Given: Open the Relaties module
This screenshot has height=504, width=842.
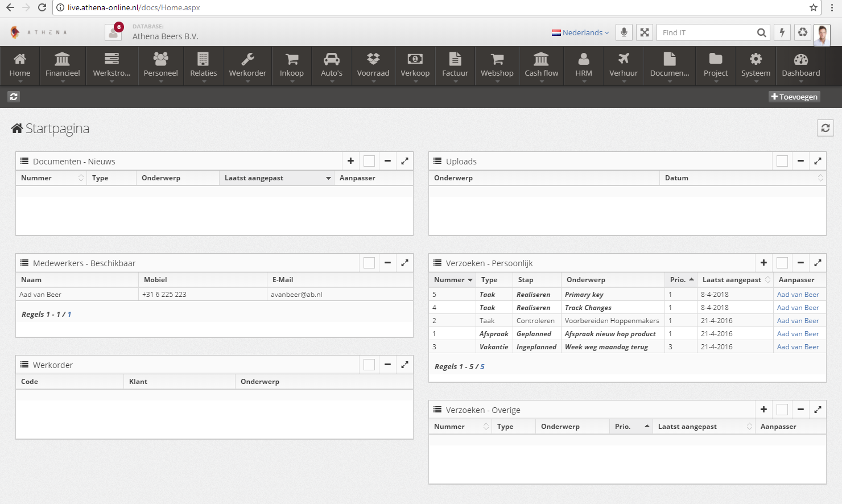Looking at the screenshot, I should click(204, 66).
